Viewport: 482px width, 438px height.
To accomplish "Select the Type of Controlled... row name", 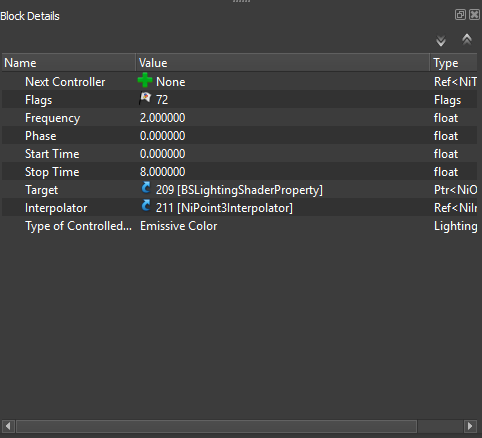I will [x=78, y=226].
